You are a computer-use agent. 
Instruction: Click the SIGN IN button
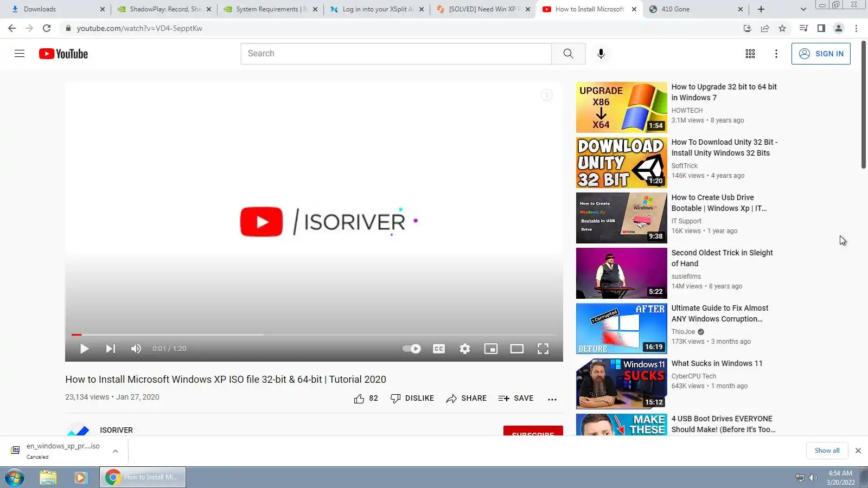pos(821,54)
